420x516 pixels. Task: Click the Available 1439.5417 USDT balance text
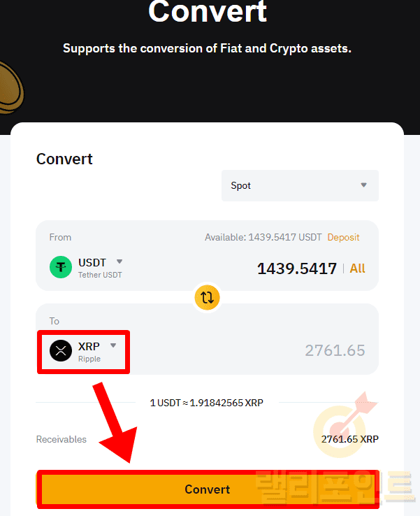[x=263, y=237]
